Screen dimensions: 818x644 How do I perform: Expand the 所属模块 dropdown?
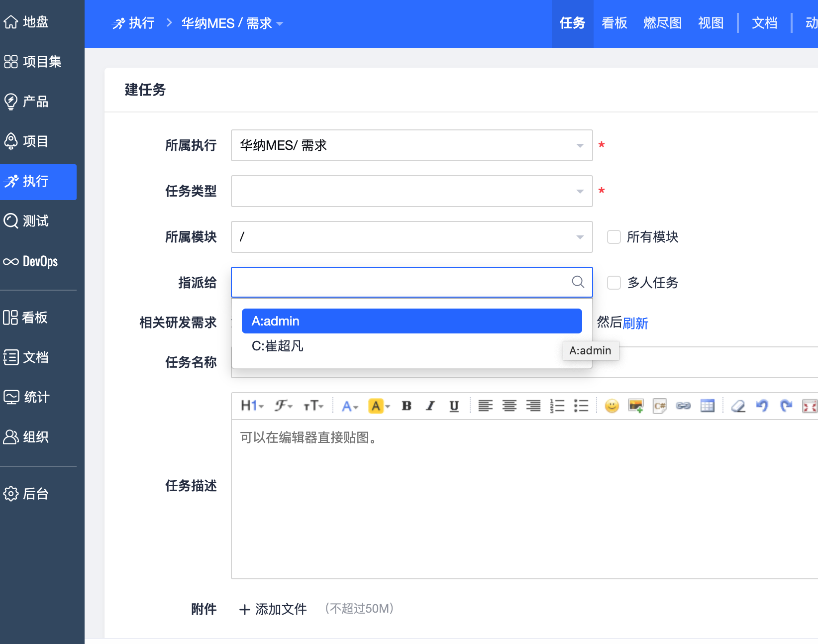411,237
